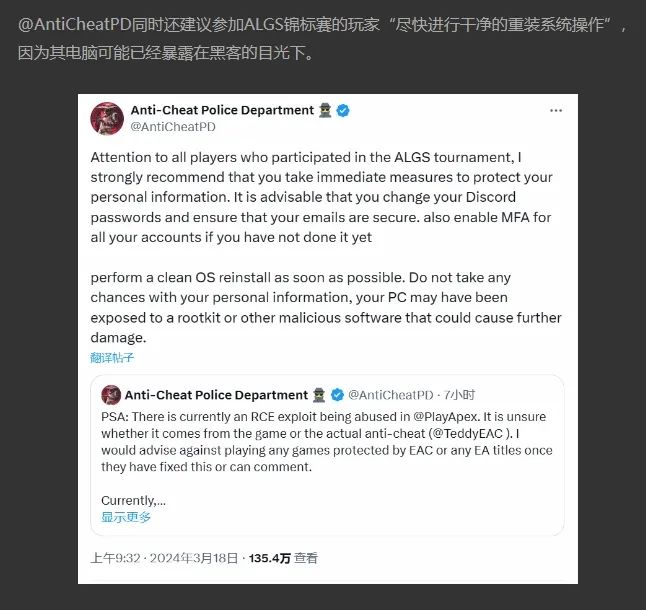Open the @PlayApex mention in quoted tweet

pyautogui.click(x=445, y=417)
